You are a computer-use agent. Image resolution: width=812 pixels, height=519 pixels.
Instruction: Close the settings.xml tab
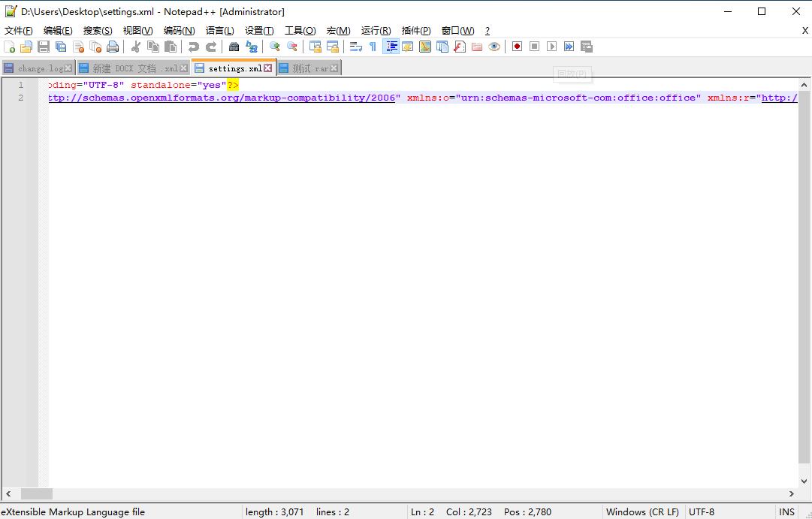[x=268, y=68]
